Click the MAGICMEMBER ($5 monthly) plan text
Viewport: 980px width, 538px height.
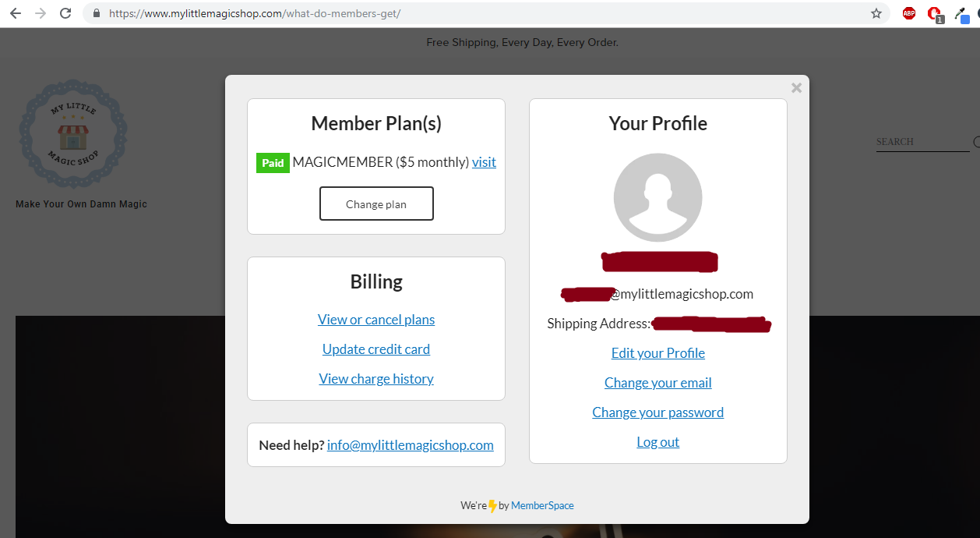click(x=381, y=162)
